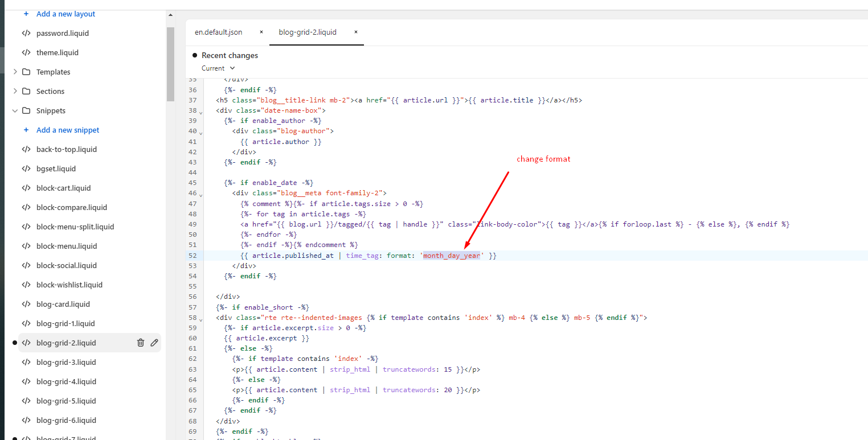
Task: Click 'date-name-box' class text on line 38
Action: pos(291,110)
